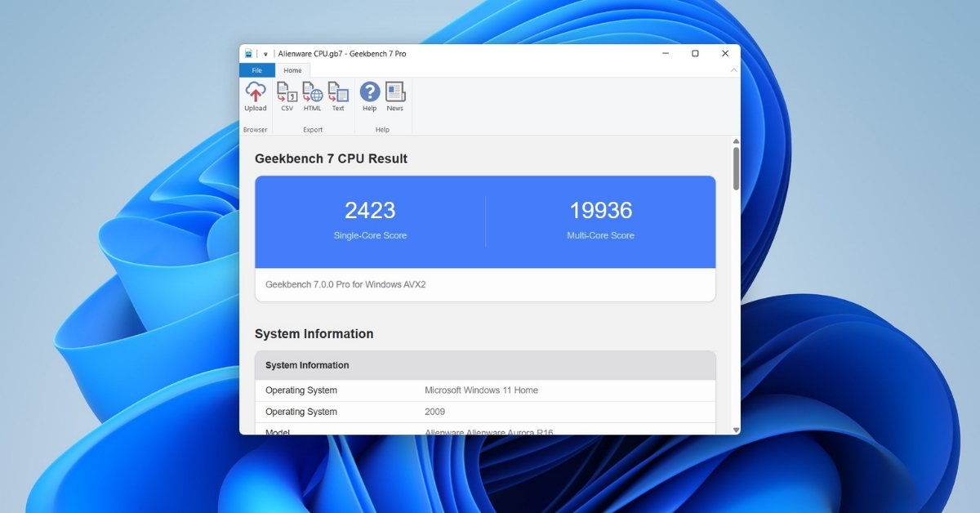Click Microsoft Windows 11 Home value
The width and height of the screenshot is (980, 513).
481,390
